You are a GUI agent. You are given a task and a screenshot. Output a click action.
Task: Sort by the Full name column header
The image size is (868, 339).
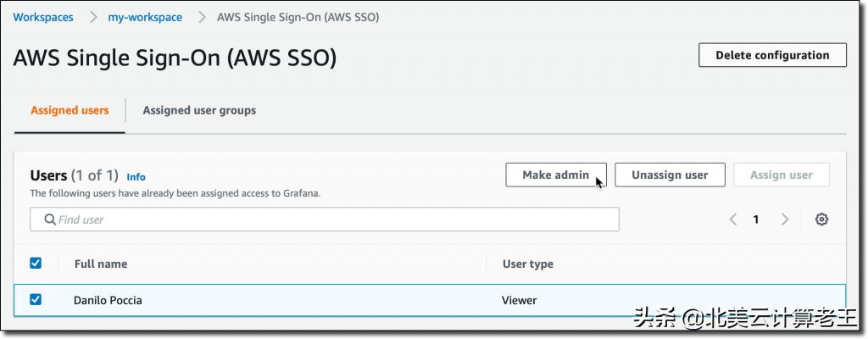click(101, 264)
